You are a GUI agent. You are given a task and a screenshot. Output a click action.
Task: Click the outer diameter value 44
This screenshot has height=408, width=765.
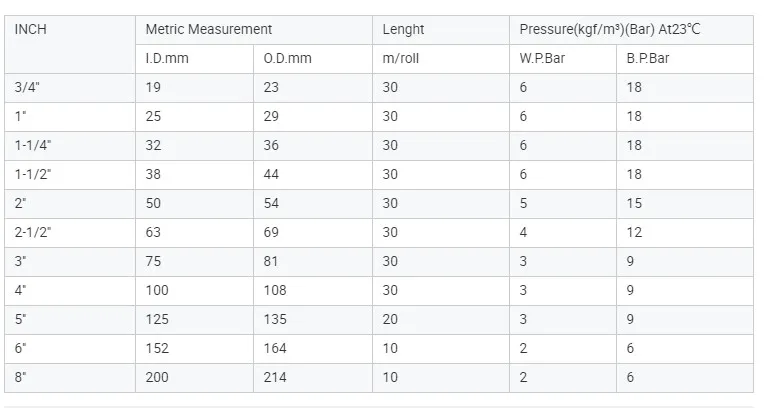271,175
